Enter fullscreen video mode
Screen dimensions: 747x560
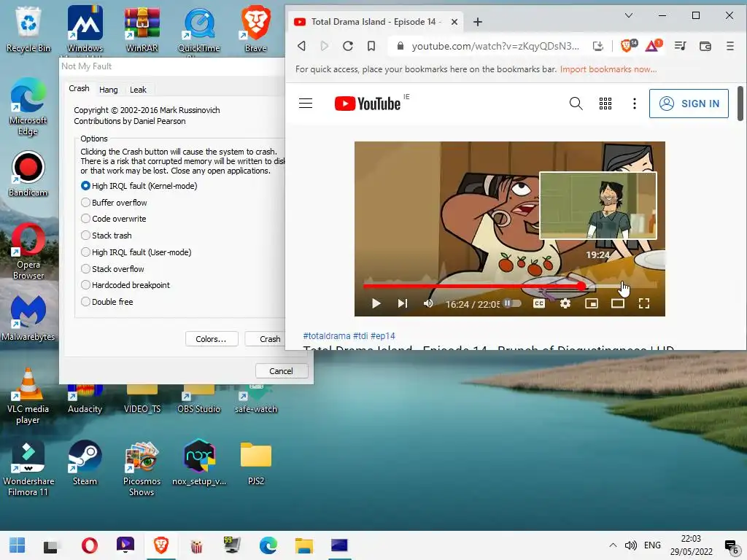click(643, 303)
